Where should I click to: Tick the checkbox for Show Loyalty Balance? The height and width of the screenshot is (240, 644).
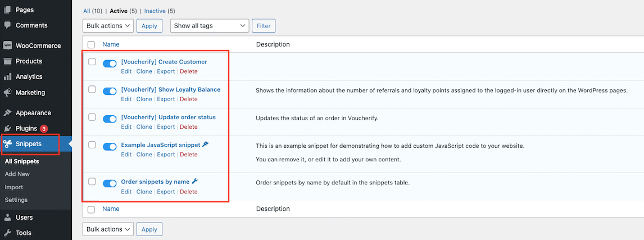tap(92, 89)
